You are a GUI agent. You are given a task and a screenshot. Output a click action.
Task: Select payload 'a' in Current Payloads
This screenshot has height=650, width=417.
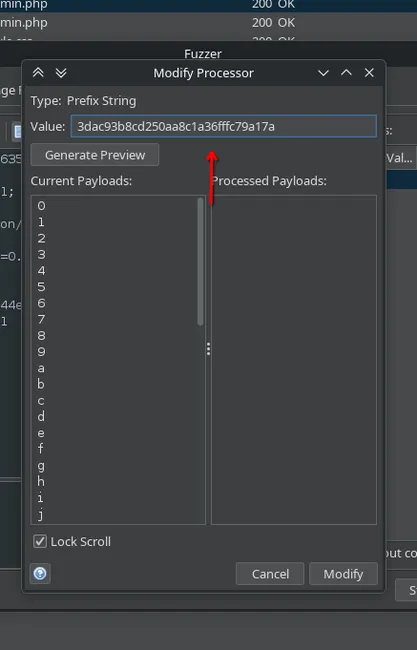[x=41, y=368]
